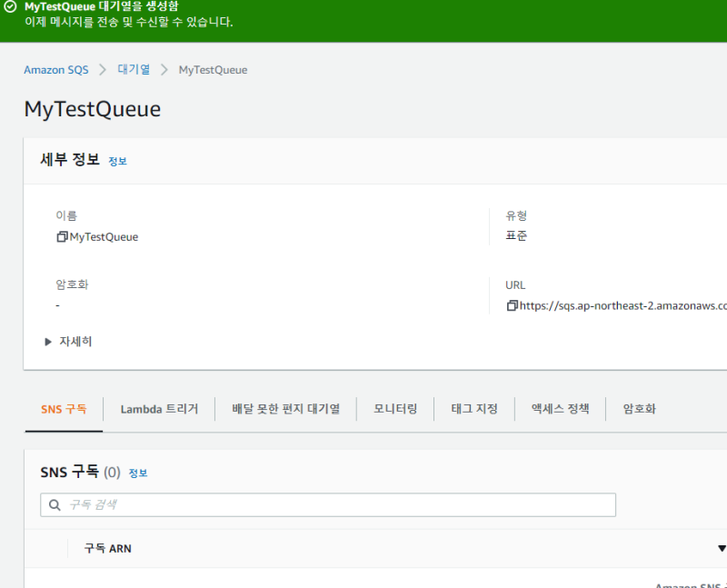Go back to 대기열 breadcrumb link

pyautogui.click(x=133, y=70)
